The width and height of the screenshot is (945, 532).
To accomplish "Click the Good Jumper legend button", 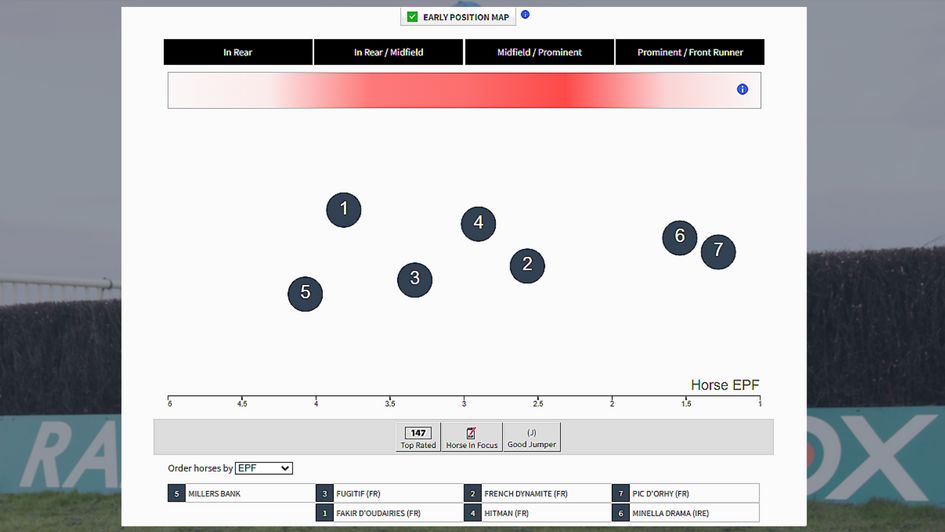I will pos(532,437).
